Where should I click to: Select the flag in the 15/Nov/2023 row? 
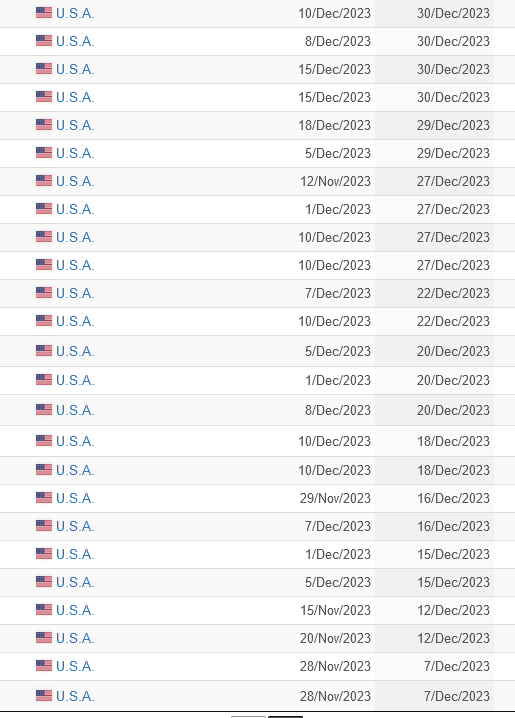point(44,609)
